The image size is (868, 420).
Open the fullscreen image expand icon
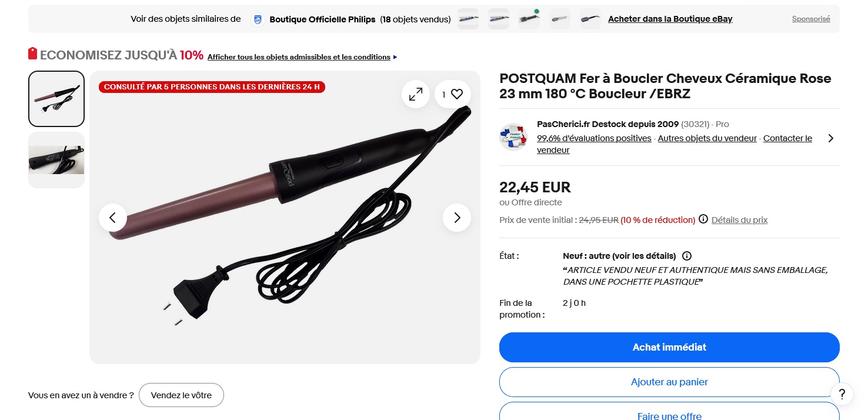pos(416,94)
